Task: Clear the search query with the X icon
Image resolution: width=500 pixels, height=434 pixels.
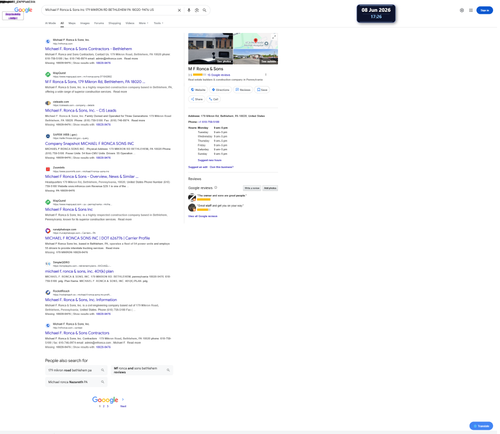Action: [179, 10]
